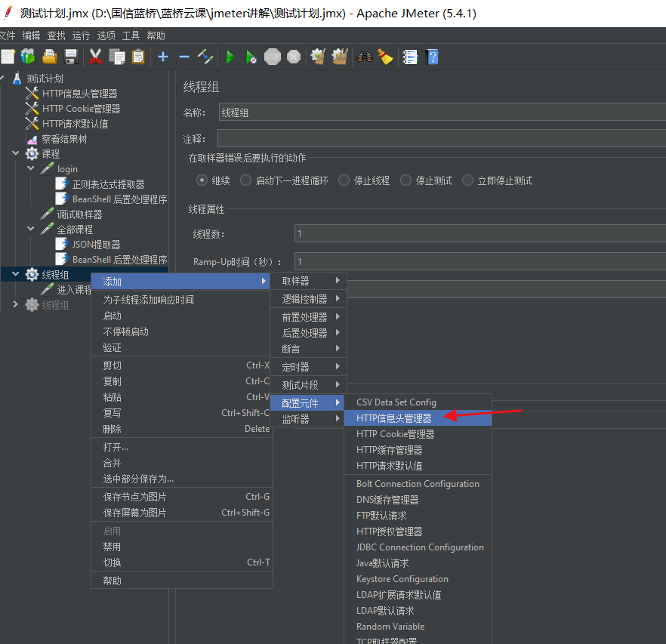The height and width of the screenshot is (644, 666).
Task: Click the Ramp-Up时间 input field
Action: [480, 261]
